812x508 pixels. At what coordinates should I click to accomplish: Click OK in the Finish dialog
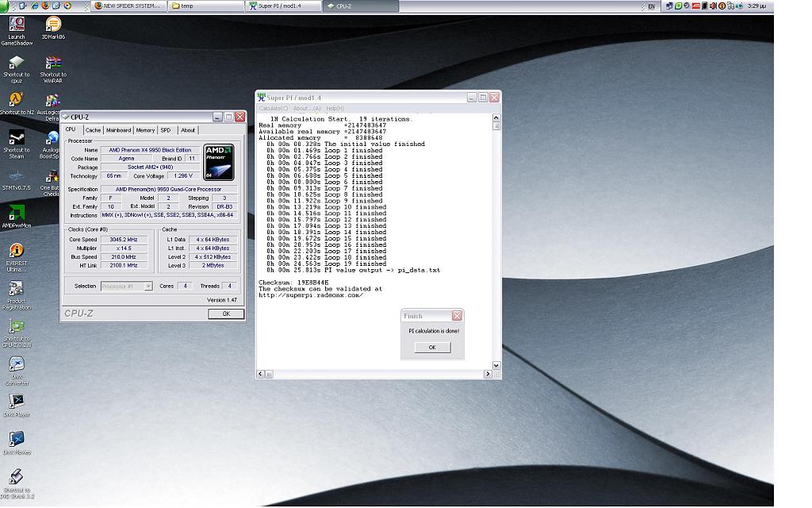432,348
